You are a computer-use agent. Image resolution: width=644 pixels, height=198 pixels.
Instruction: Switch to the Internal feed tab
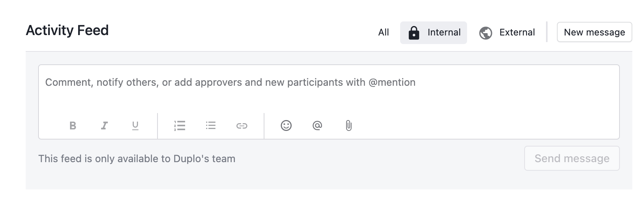434,32
